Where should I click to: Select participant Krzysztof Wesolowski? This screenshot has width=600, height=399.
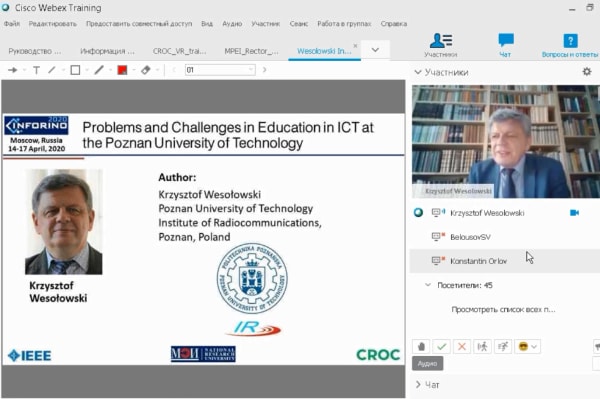pos(487,213)
